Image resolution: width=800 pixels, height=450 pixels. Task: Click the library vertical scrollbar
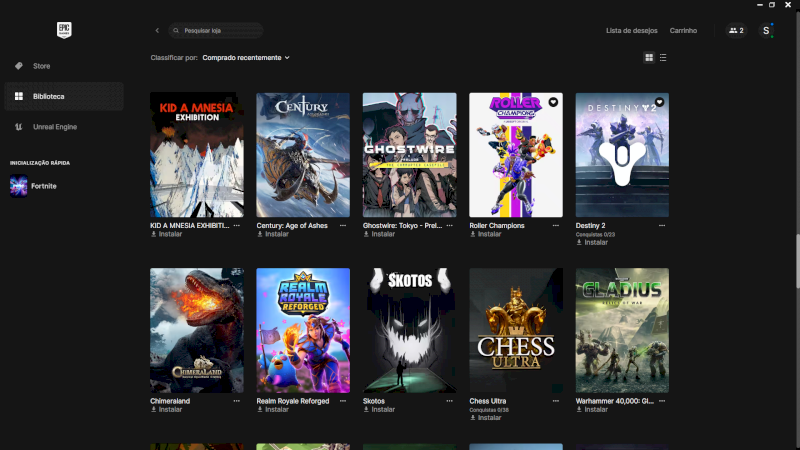tap(797, 260)
